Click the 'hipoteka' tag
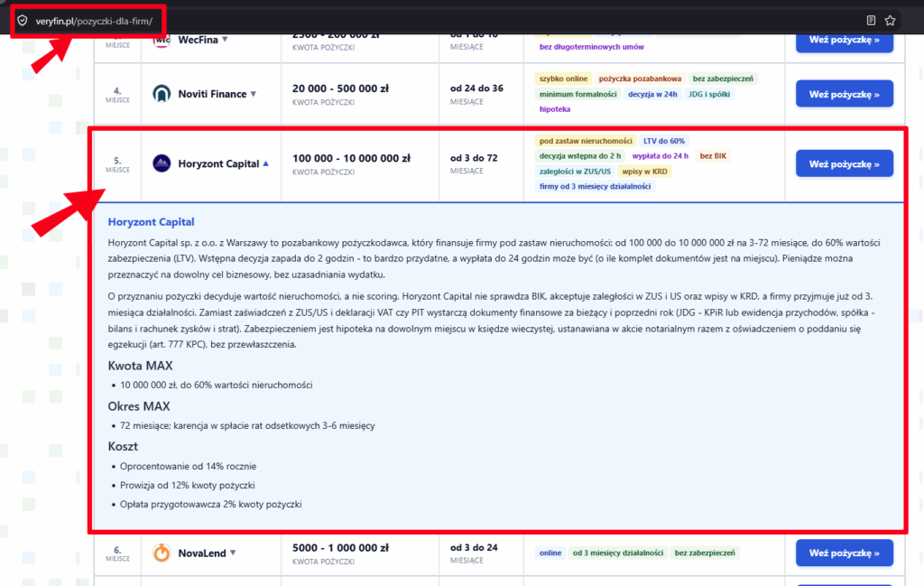 click(x=555, y=109)
